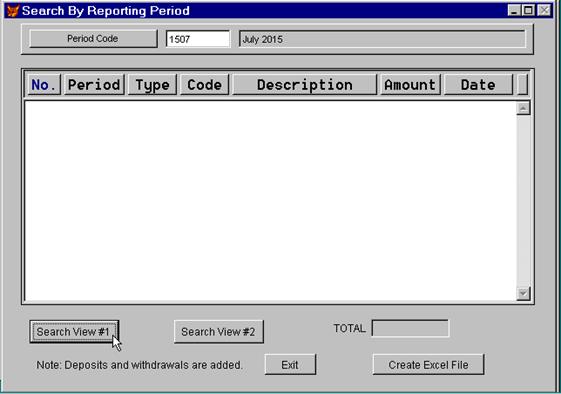Click the fox icon in title bar

[x=13, y=11]
